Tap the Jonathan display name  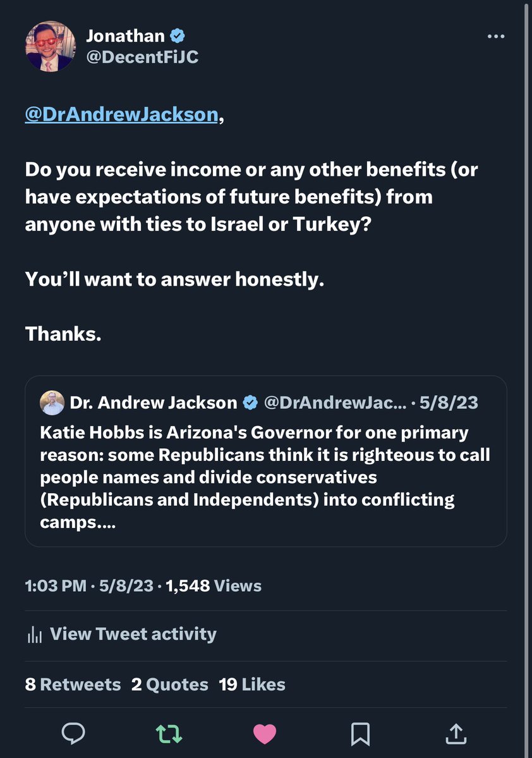(x=125, y=36)
